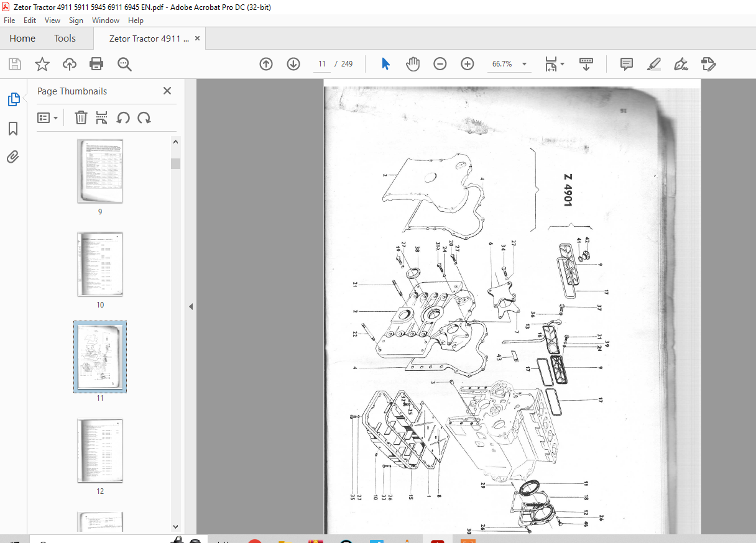Select page 9 thumbnail
The image size is (756, 543).
pyautogui.click(x=100, y=171)
